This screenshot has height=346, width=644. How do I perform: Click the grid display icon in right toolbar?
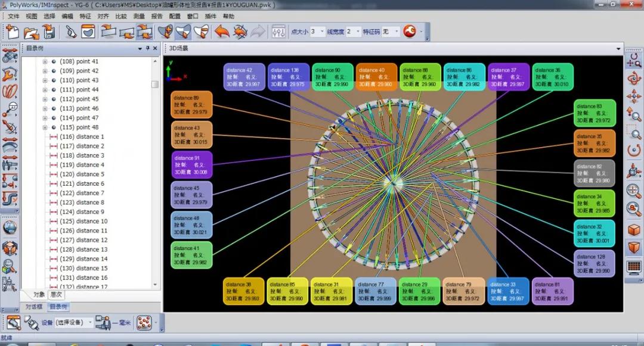point(634,267)
